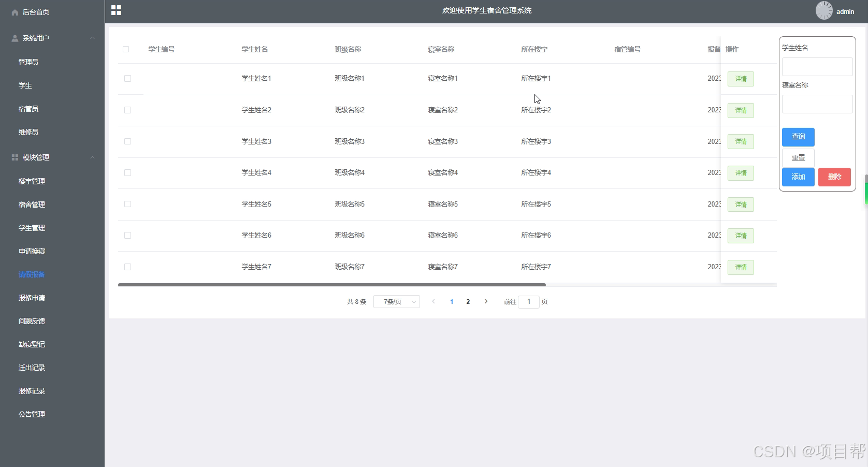Click the 宿管编号 column header
The width and height of the screenshot is (868, 467).
click(x=628, y=49)
